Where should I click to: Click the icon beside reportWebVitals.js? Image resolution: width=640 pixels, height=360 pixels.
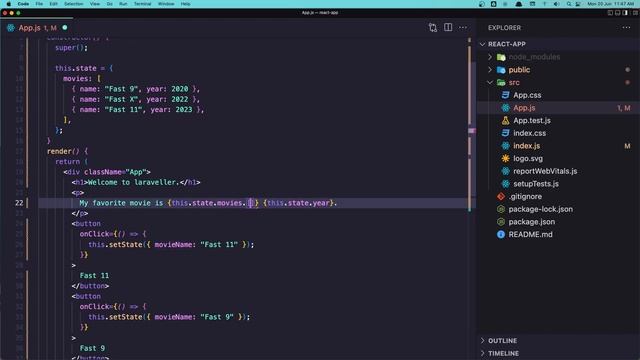(505, 171)
